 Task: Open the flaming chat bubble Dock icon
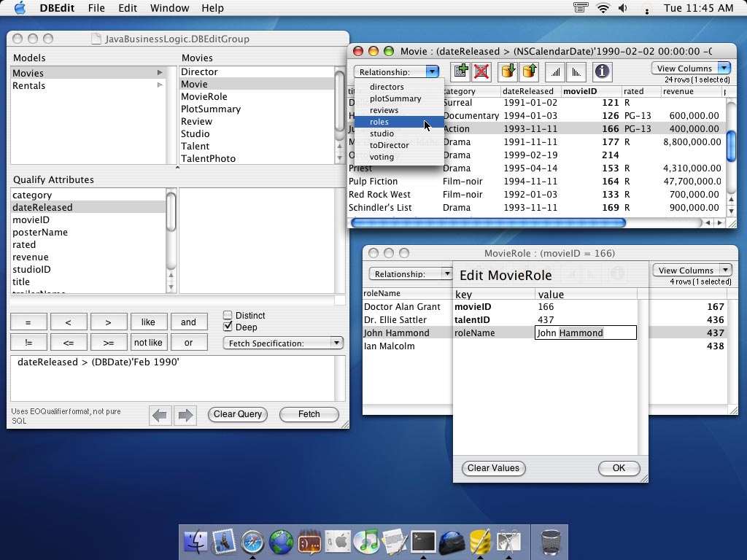tap(309, 542)
